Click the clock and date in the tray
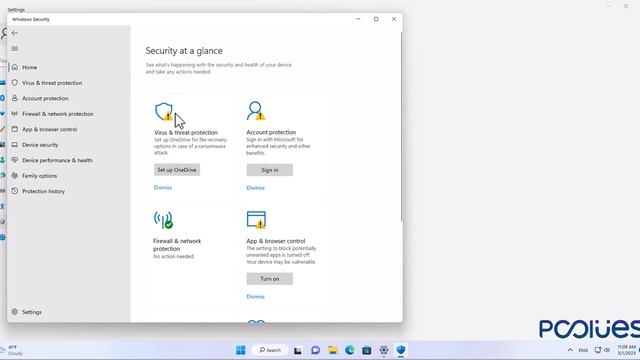The height and width of the screenshot is (360, 640). [x=627, y=350]
